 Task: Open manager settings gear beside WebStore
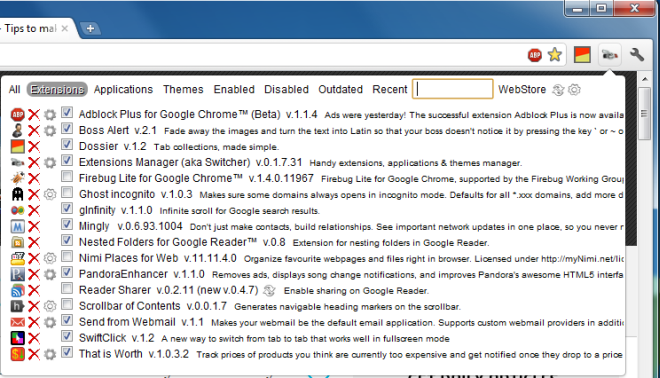[574, 90]
